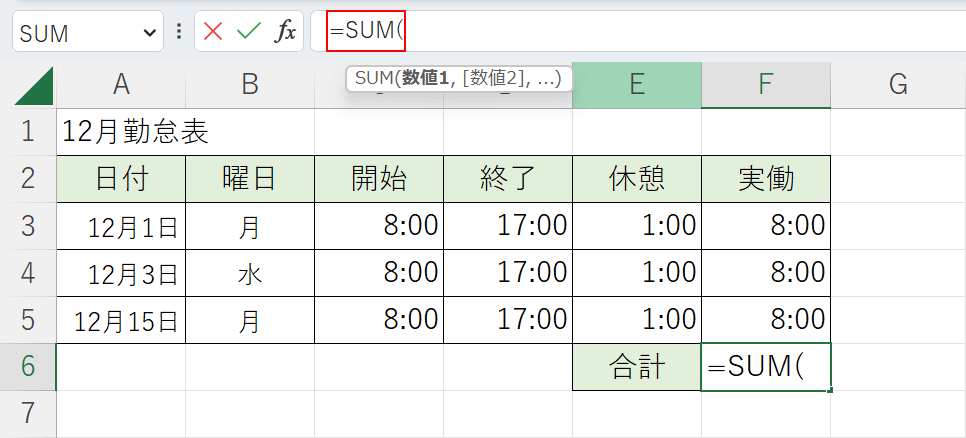This screenshot has height=438, width=966.
Task: Click the 合計 label cell
Action: pyautogui.click(x=637, y=367)
